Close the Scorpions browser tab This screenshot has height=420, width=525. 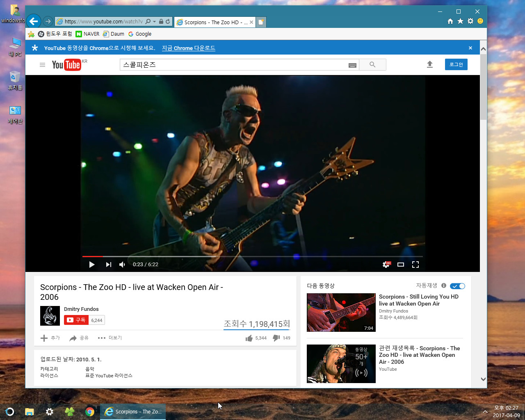(251, 22)
